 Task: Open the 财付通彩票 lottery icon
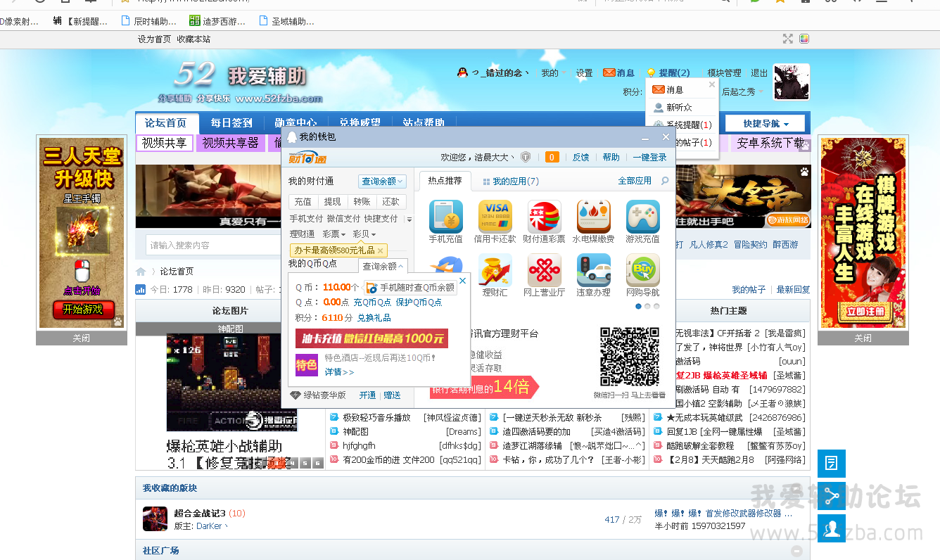(x=545, y=217)
